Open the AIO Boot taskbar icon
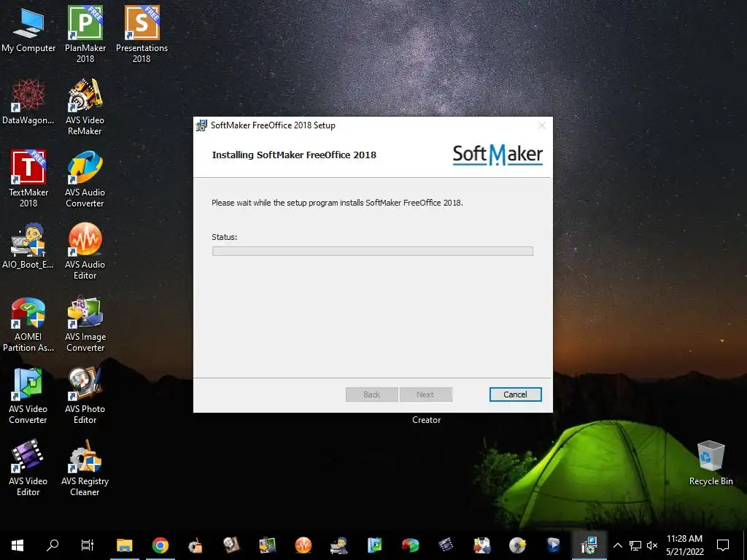 [338, 545]
